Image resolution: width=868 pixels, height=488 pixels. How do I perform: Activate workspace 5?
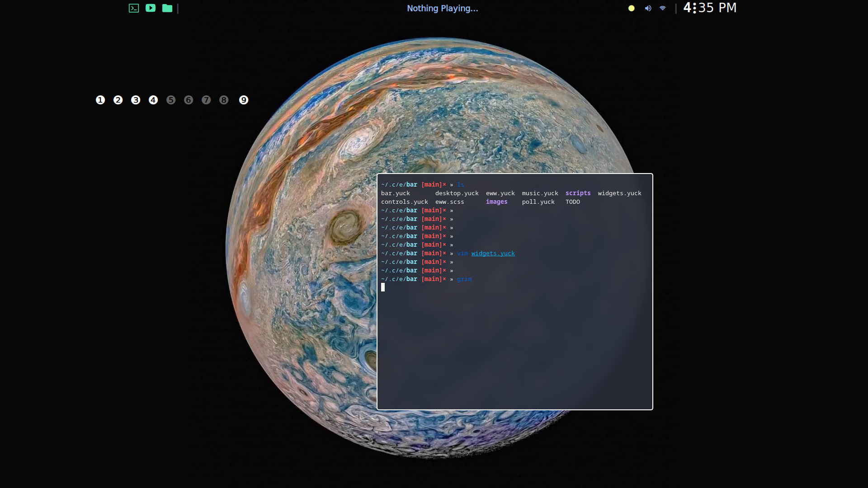click(171, 100)
